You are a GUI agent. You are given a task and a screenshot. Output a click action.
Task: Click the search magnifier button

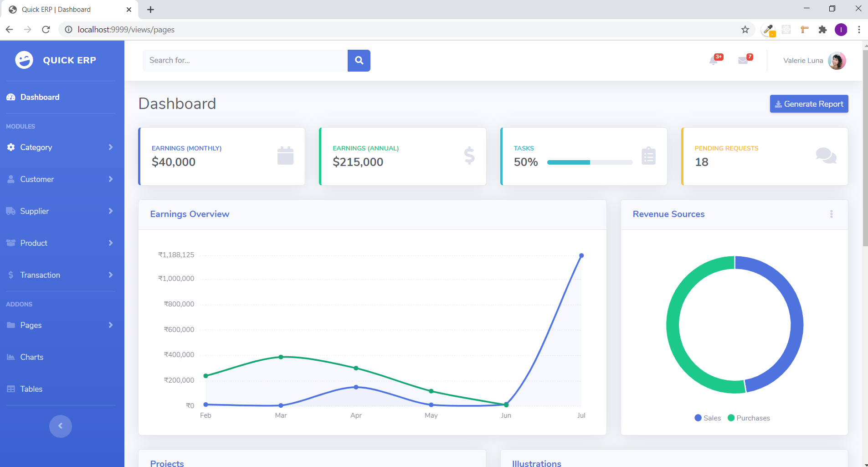click(x=359, y=61)
